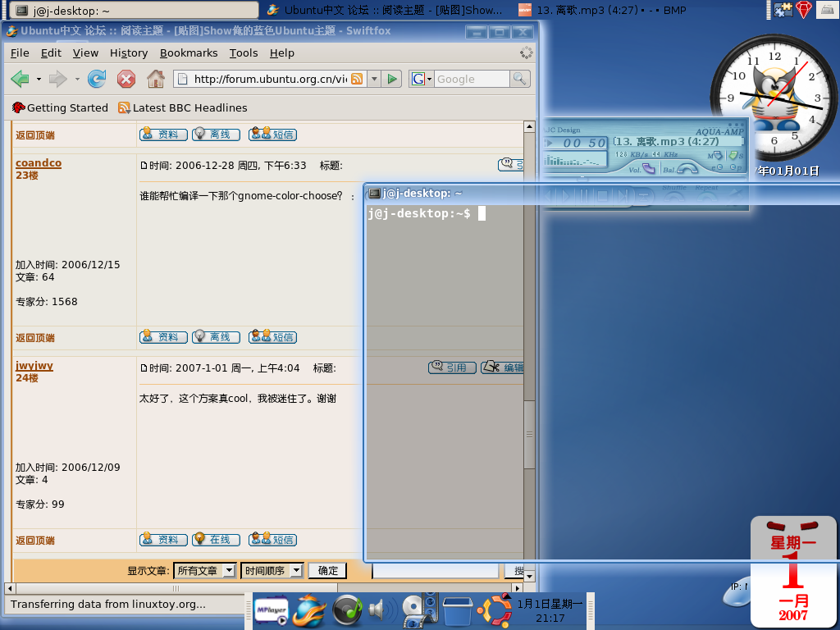Toggle the 'e' equalizer button in Aqua-Amp
840x630 pixels.
(719, 167)
